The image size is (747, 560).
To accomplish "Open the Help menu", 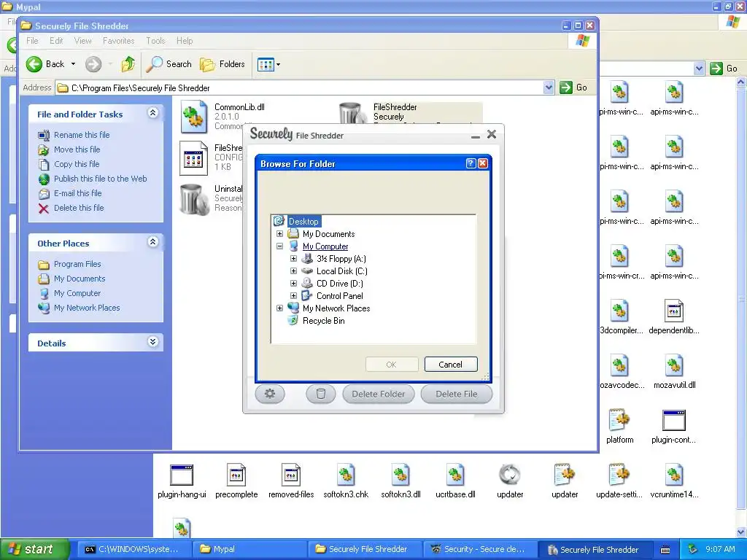I will [x=185, y=41].
